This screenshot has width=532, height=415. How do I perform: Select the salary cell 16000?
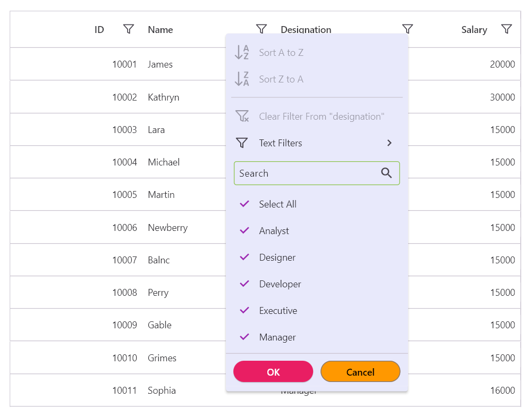point(502,391)
